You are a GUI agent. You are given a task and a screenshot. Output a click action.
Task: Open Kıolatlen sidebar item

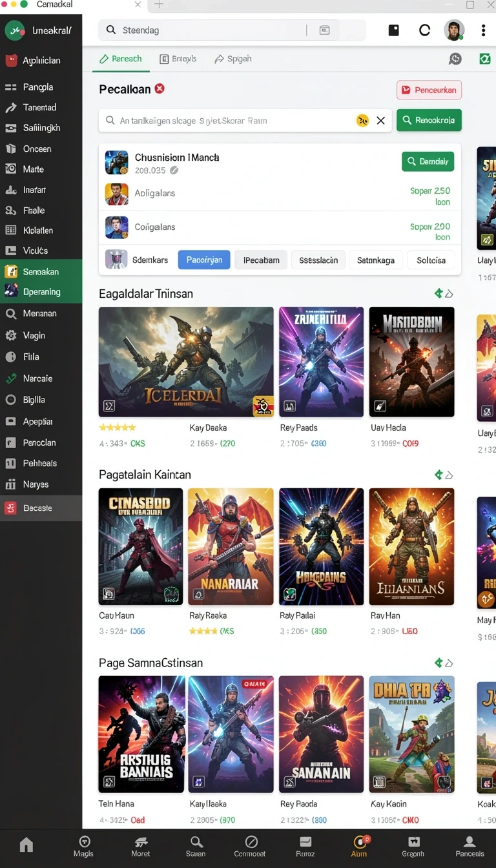tap(41, 230)
